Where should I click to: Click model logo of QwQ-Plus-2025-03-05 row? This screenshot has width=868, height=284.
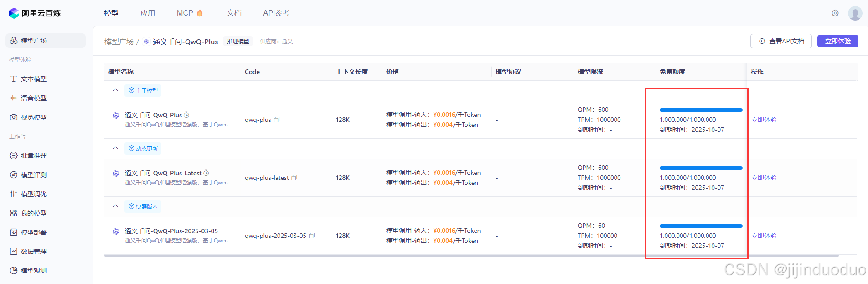pos(116,231)
